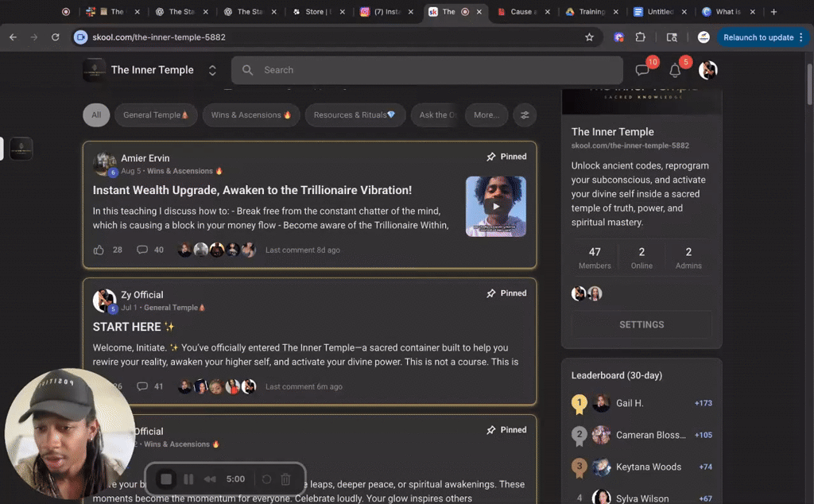Click the browser address bar URL

[x=159, y=37]
